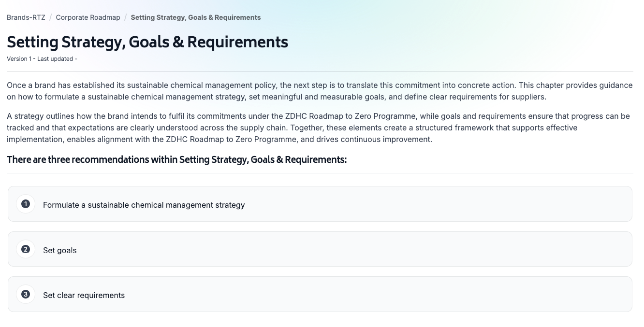Viewport: 644px width, 327px height.
Task: Click the current page breadcrumb item
Action: coord(195,17)
